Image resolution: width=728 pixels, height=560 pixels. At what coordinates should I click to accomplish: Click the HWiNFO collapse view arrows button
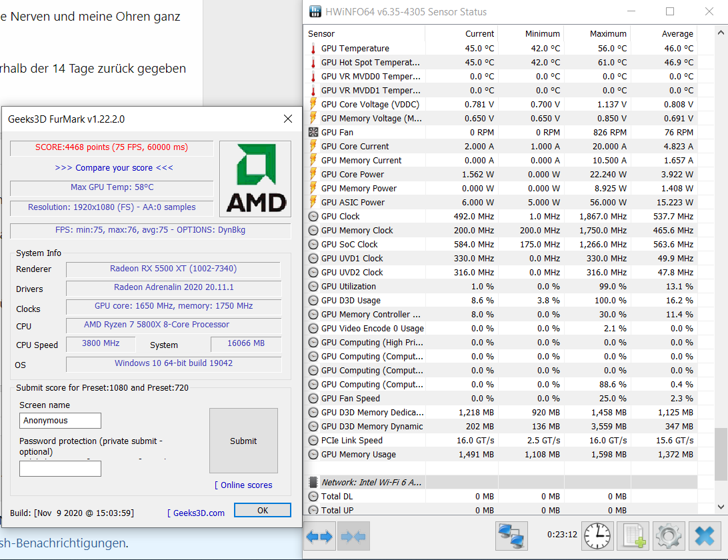353,537
